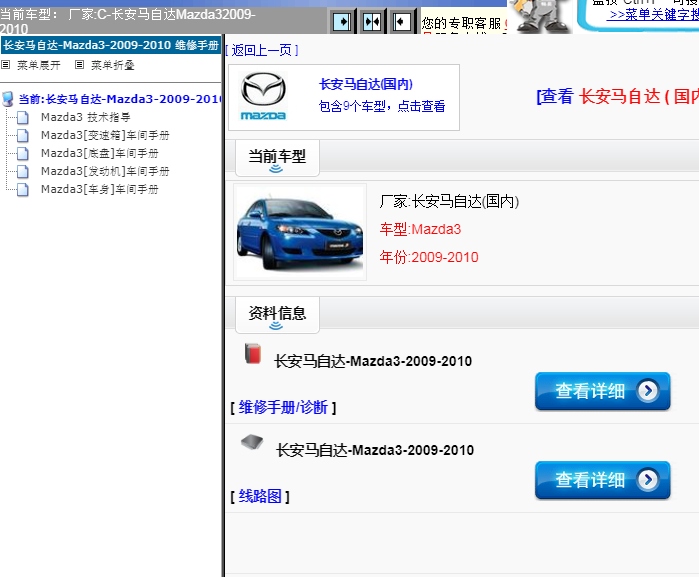Click the Mazda brand logo

click(x=263, y=96)
